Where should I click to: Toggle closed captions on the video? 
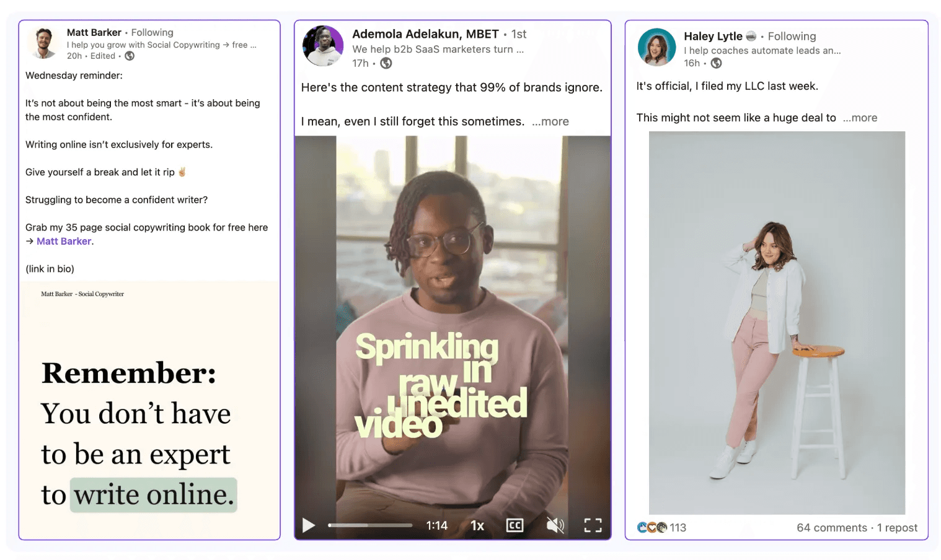click(x=515, y=525)
